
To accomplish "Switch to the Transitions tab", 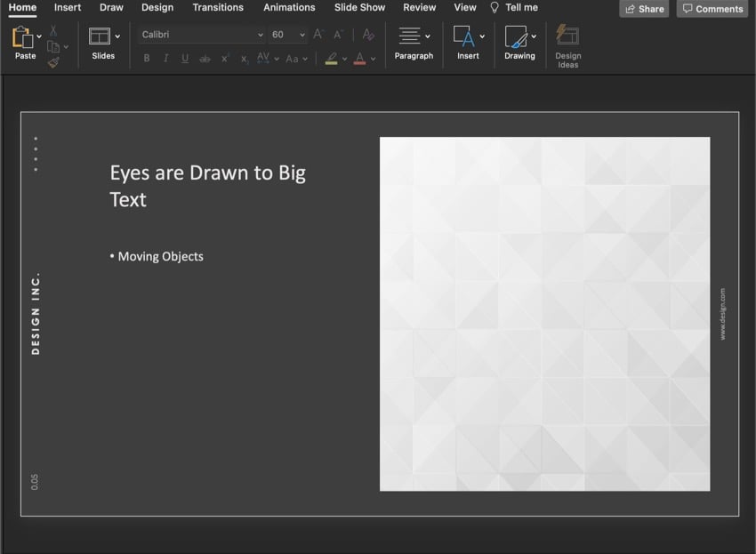I will point(218,8).
